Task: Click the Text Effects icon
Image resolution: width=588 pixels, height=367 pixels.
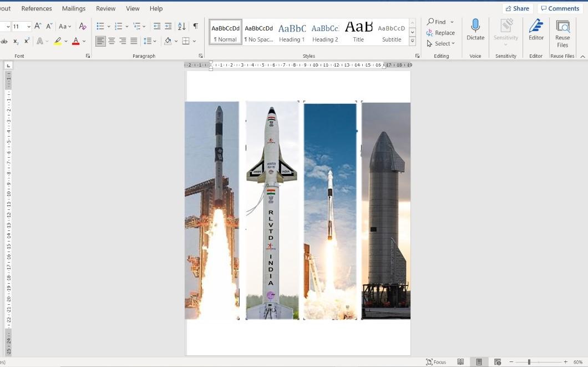Action: [40, 41]
